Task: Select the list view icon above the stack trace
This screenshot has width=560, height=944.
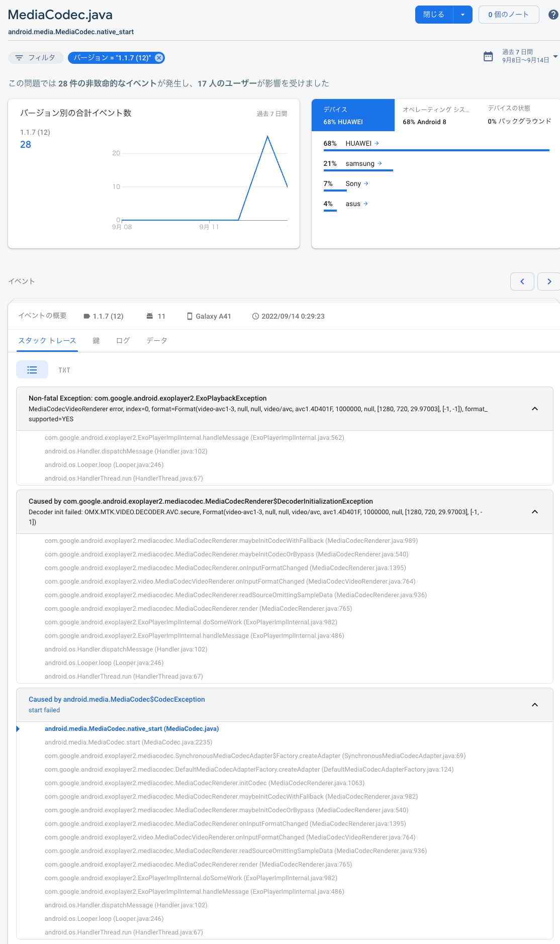Action: [x=32, y=369]
